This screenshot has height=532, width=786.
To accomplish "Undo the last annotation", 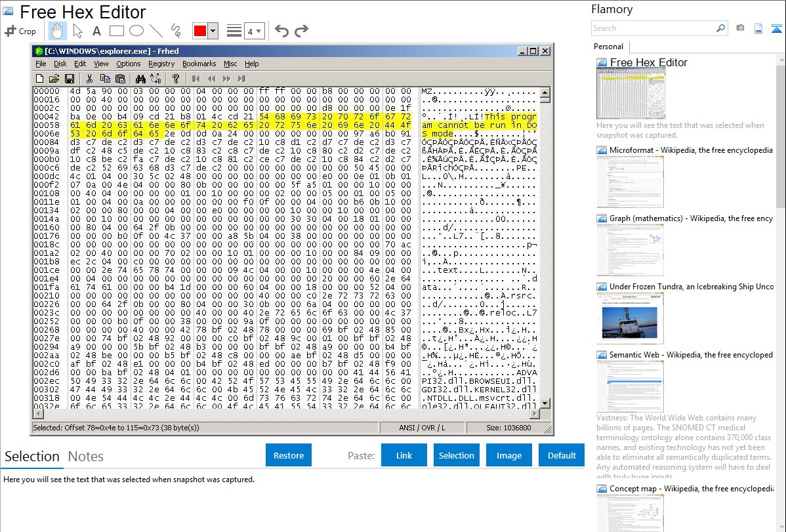I will [x=281, y=31].
